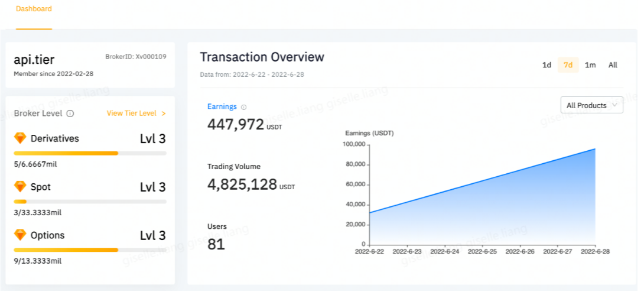
Task: Open the All Products dropdown
Action: [591, 105]
